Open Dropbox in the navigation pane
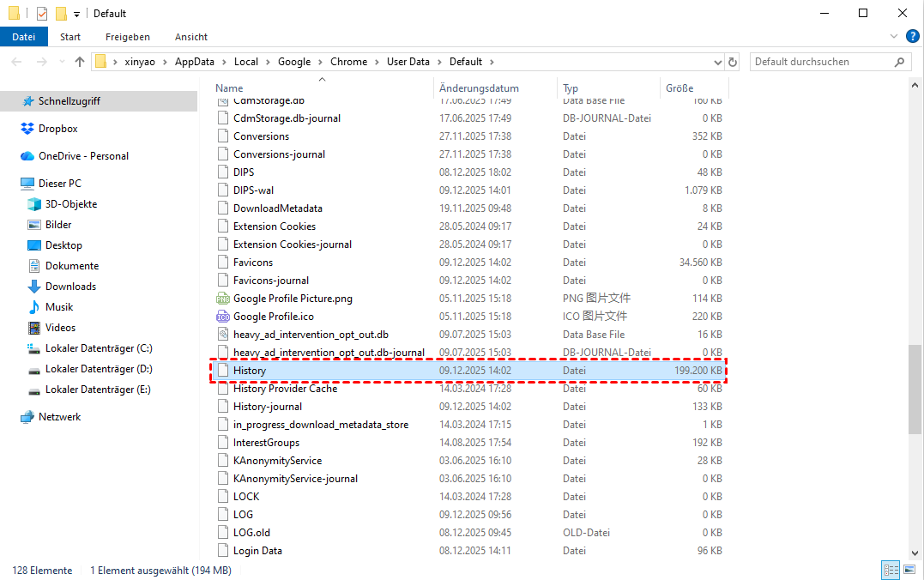 (57, 129)
